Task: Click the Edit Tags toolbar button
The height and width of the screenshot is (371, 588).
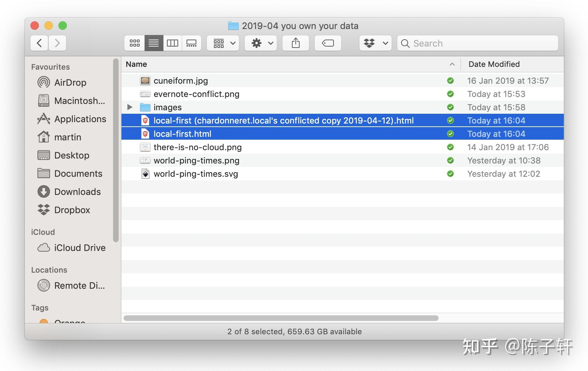Action: [328, 43]
